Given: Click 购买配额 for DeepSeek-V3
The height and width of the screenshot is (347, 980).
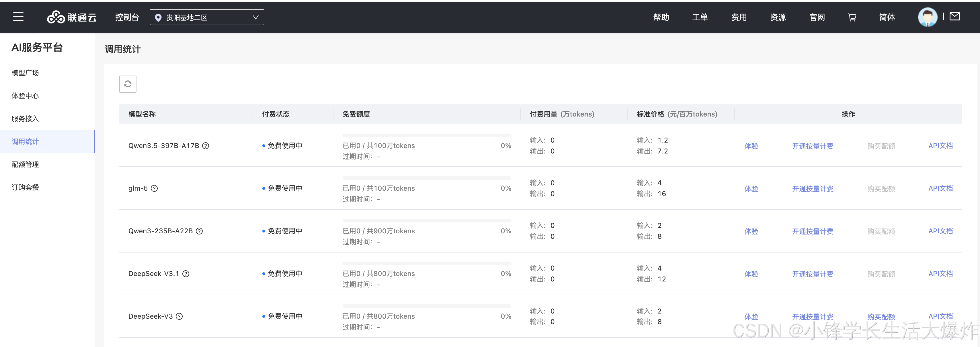Looking at the screenshot, I should (881, 316).
